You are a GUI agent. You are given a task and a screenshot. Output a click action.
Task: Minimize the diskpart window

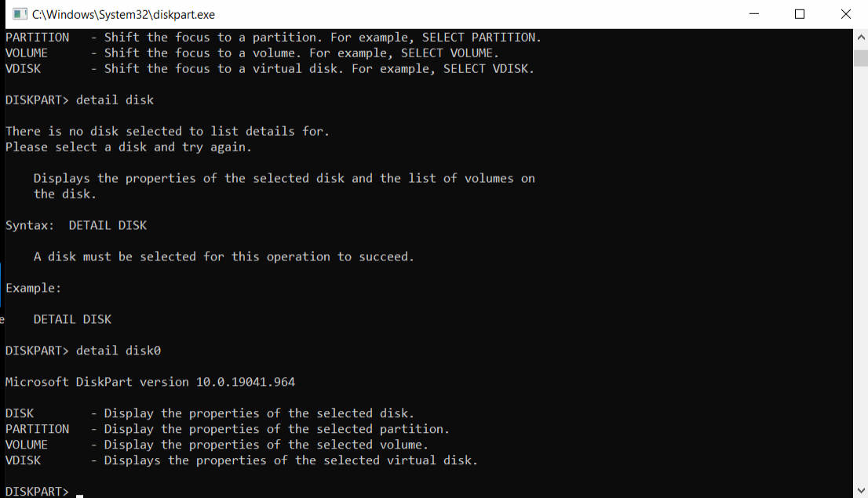[754, 14]
